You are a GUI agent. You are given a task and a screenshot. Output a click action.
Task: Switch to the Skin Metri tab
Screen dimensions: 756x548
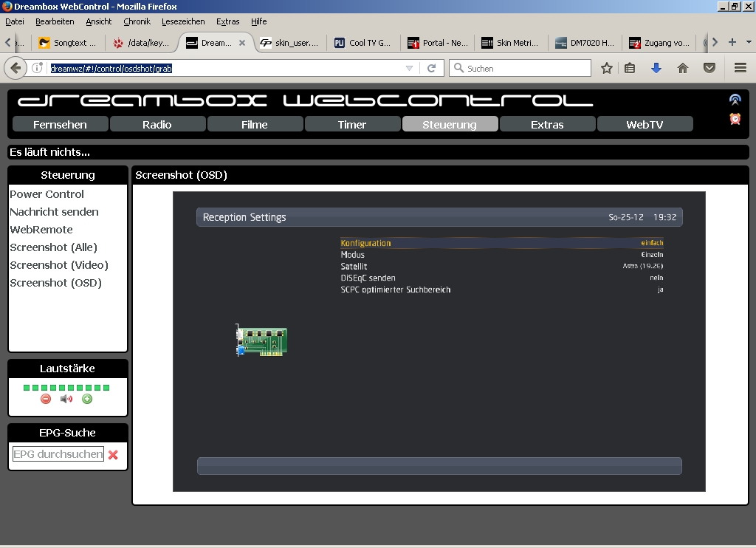coord(511,43)
